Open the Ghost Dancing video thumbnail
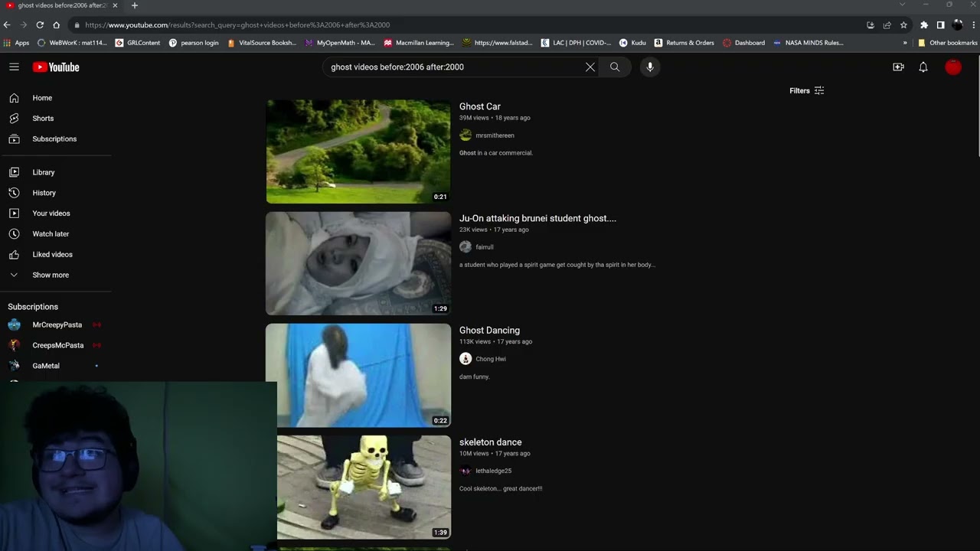Viewport: 980px width, 551px height. click(358, 375)
